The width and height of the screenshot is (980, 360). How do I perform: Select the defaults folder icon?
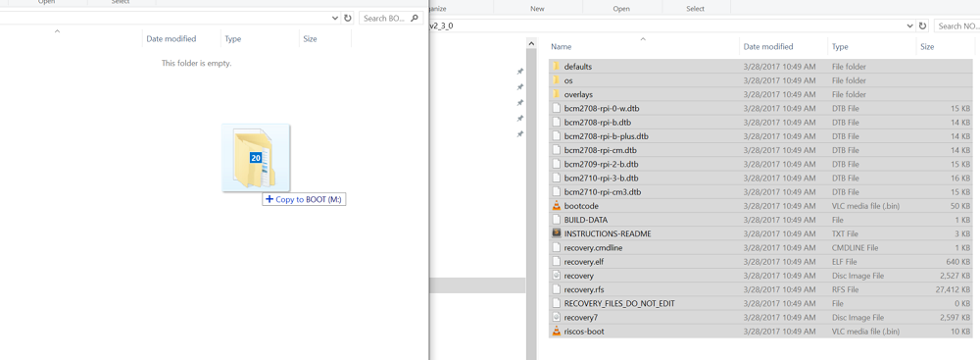click(x=556, y=67)
